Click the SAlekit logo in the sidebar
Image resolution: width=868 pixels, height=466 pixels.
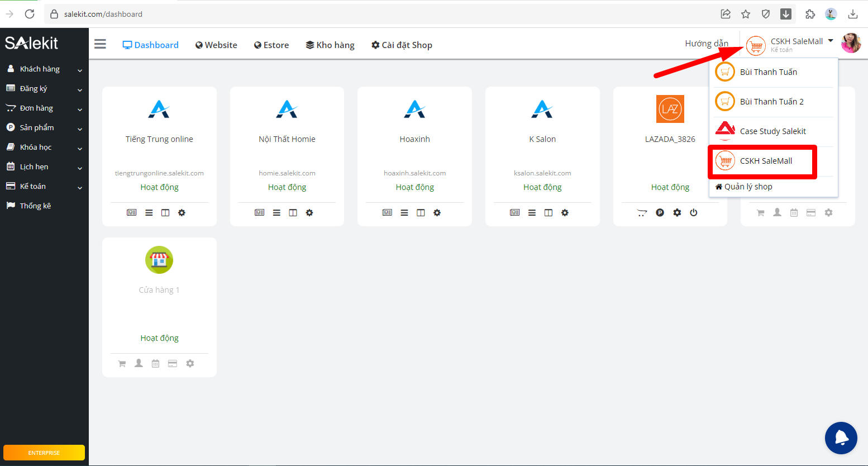tap(32, 43)
